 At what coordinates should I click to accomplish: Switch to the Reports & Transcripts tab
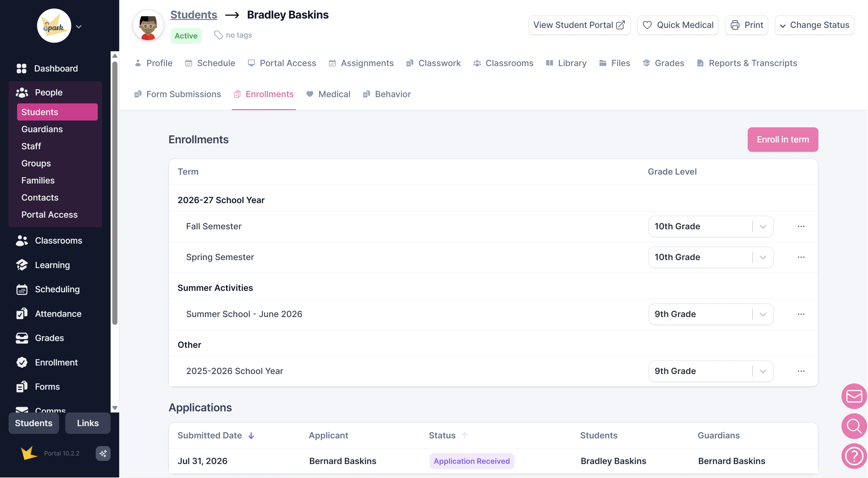pos(747,63)
